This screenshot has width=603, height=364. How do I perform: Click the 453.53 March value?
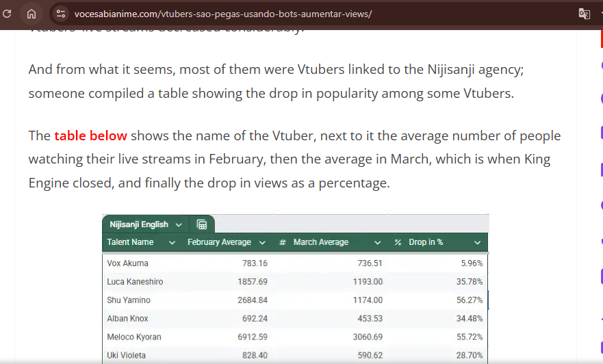tap(370, 319)
